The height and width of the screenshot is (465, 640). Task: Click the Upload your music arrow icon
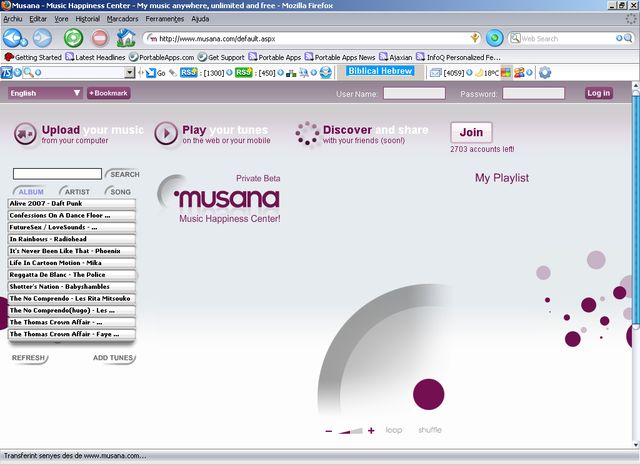pos(25,133)
